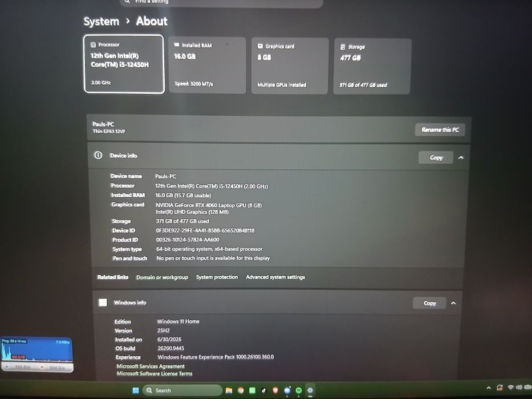The width and height of the screenshot is (532, 399).
Task: Show hidden system tray icons
Action: (x=489, y=388)
